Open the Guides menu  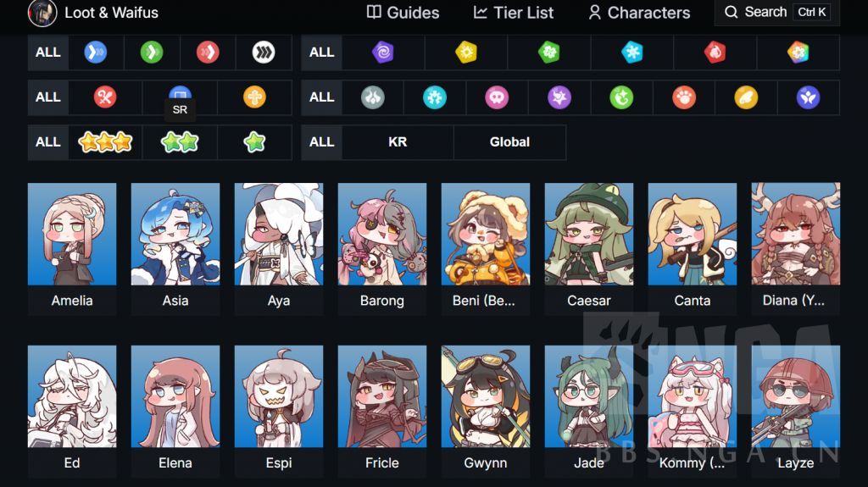(403, 13)
